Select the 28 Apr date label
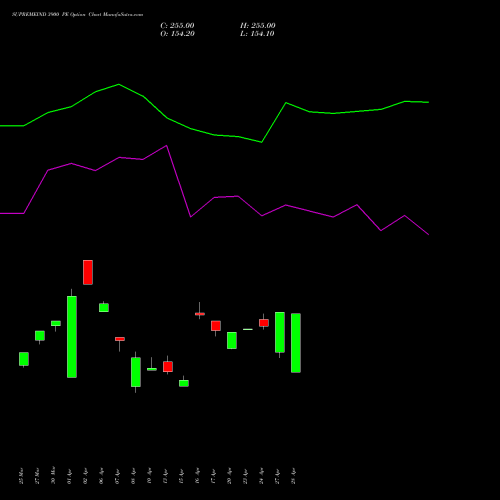Screen dimensions: 500x500 294,476
